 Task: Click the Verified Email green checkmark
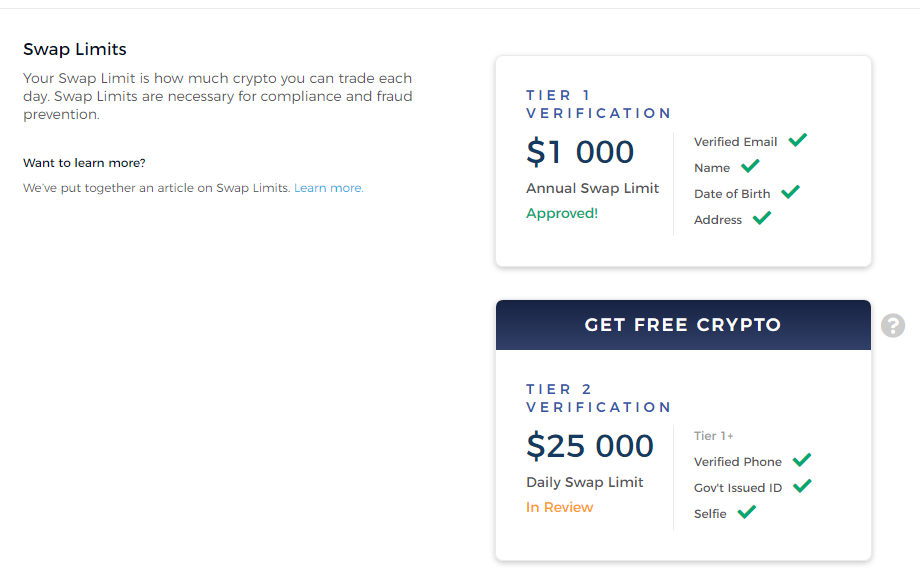pyautogui.click(x=797, y=140)
